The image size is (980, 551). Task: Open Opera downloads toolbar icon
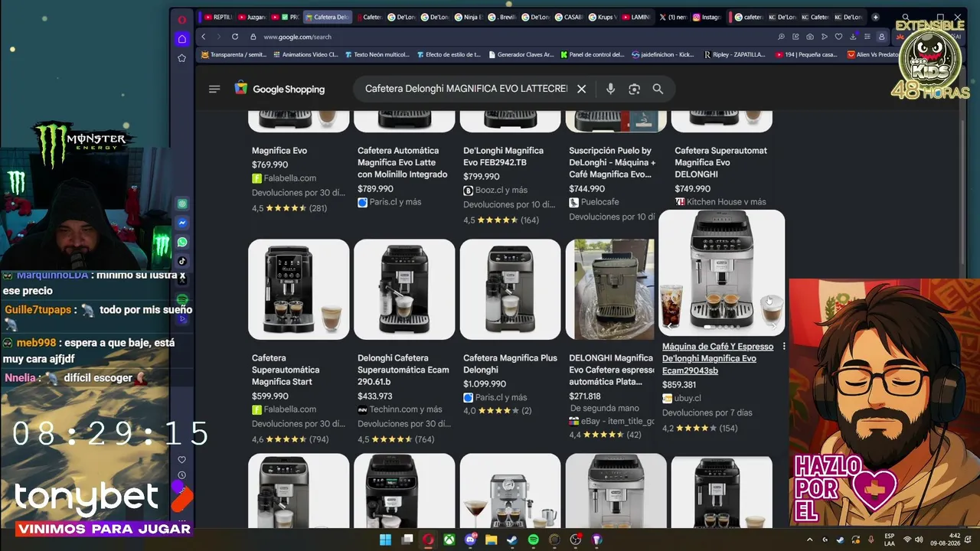pos(852,37)
